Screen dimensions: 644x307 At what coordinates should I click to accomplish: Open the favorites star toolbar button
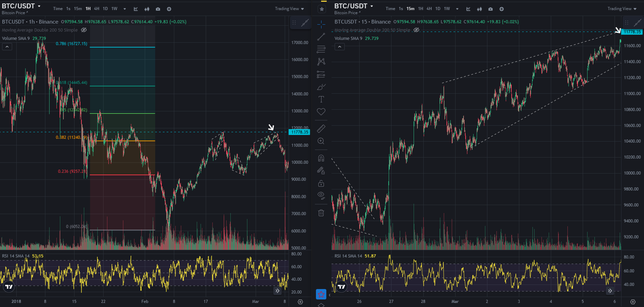321,294
